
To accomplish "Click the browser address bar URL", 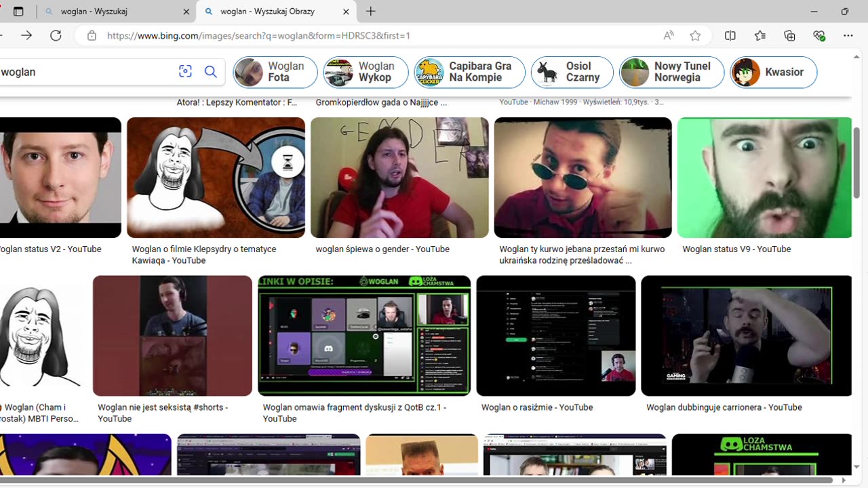I will [x=258, y=35].
